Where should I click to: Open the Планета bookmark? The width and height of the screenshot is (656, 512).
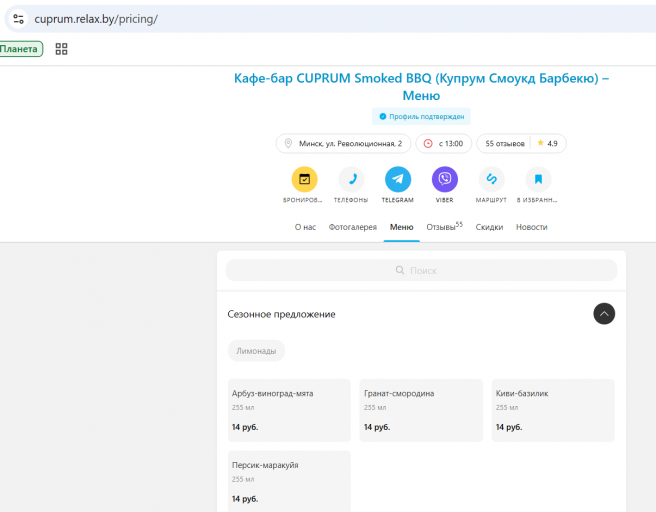[x=19, y=49]
